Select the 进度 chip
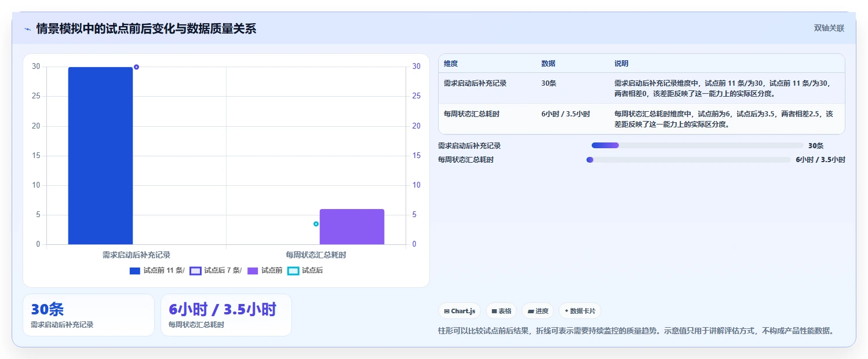The height and width of the screenshot is (359, 868). (x=538, y=311)
